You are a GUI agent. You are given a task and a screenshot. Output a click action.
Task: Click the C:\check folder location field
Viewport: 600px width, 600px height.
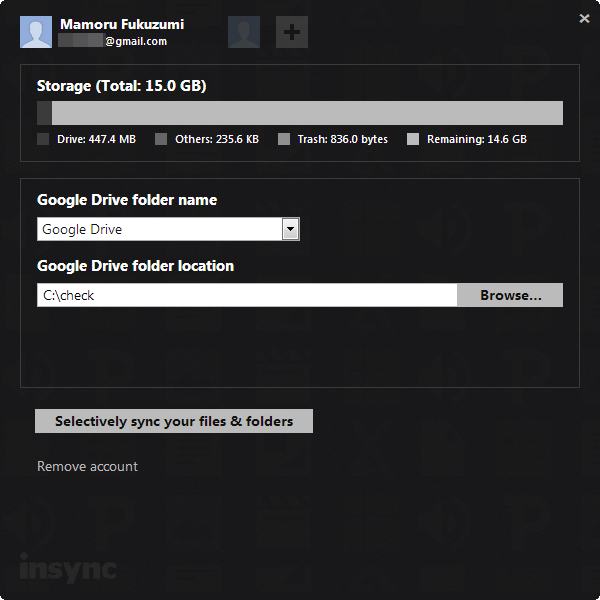(247, 295)
